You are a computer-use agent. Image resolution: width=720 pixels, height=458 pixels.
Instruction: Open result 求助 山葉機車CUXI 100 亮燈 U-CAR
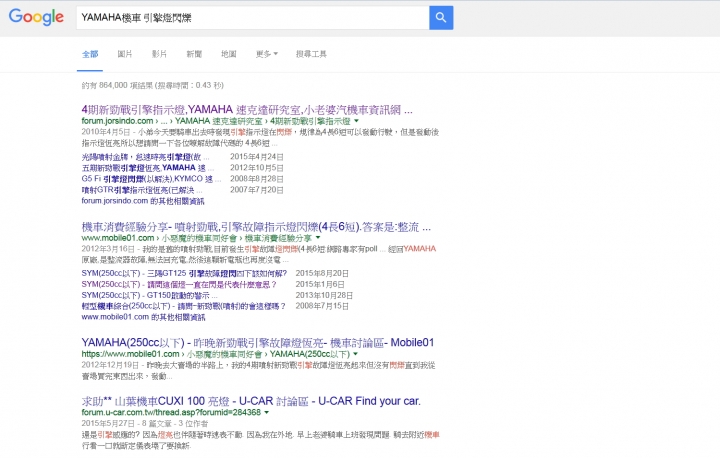(251, 401)
